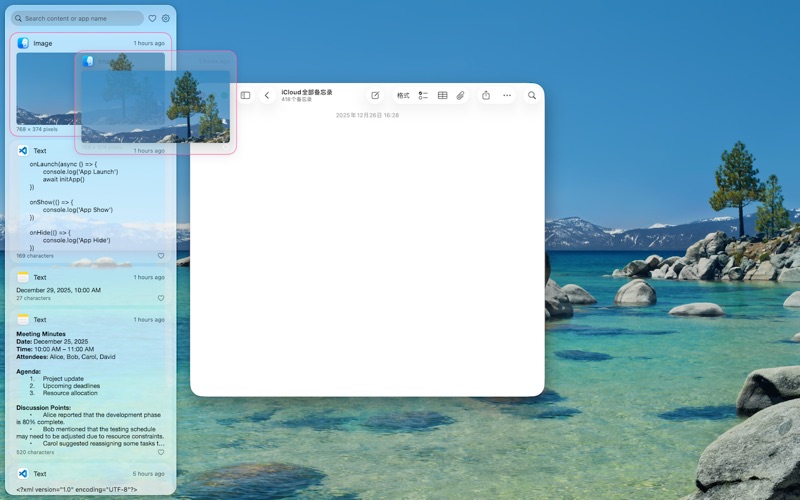Open the 格式 format menu in Notes

403,95
